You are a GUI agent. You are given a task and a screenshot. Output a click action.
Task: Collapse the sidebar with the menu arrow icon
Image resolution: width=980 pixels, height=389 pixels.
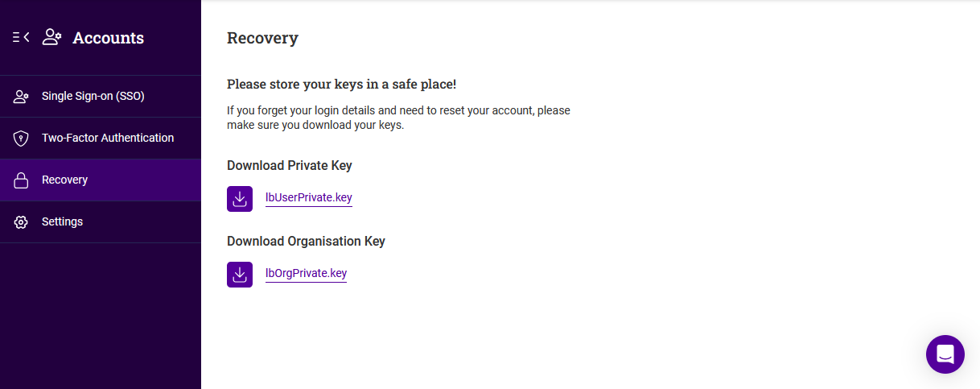click(x=21, y=37)
